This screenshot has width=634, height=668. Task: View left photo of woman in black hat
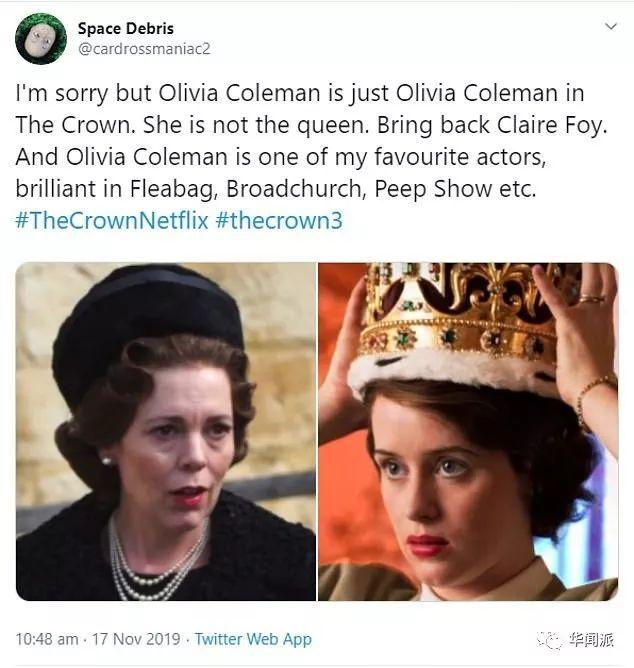165,431
